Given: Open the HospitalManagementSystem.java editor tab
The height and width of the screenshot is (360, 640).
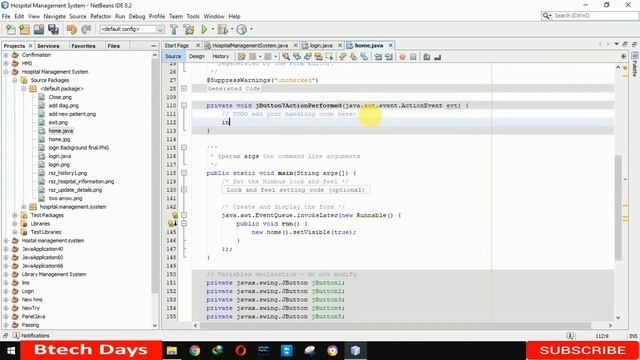Looking at the screenshot, I should pyautogui.click(x=250, y=45).
